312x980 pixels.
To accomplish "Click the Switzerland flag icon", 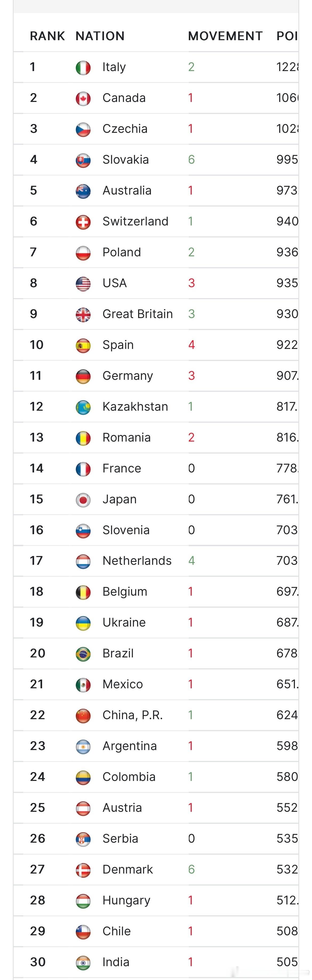I will point(83,222).
